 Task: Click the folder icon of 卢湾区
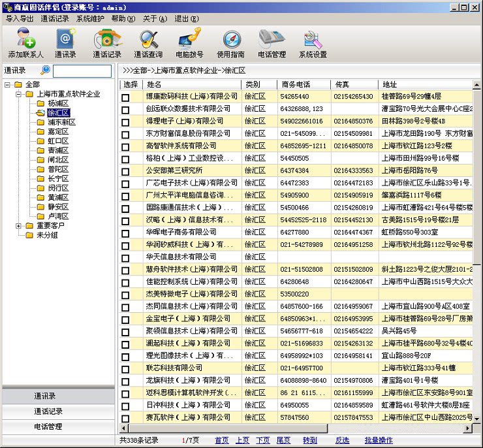coord(40,216)
